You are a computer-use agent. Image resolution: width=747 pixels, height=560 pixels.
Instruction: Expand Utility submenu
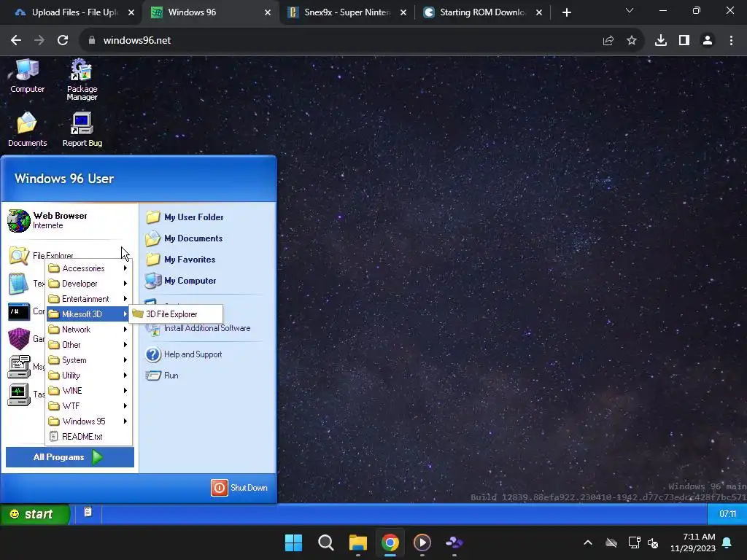click(x=89, y=376)
